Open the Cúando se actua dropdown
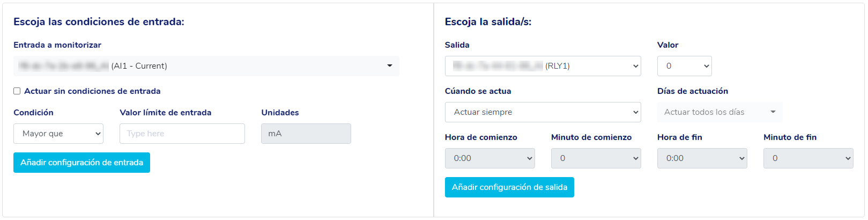 tap(542, 112)
